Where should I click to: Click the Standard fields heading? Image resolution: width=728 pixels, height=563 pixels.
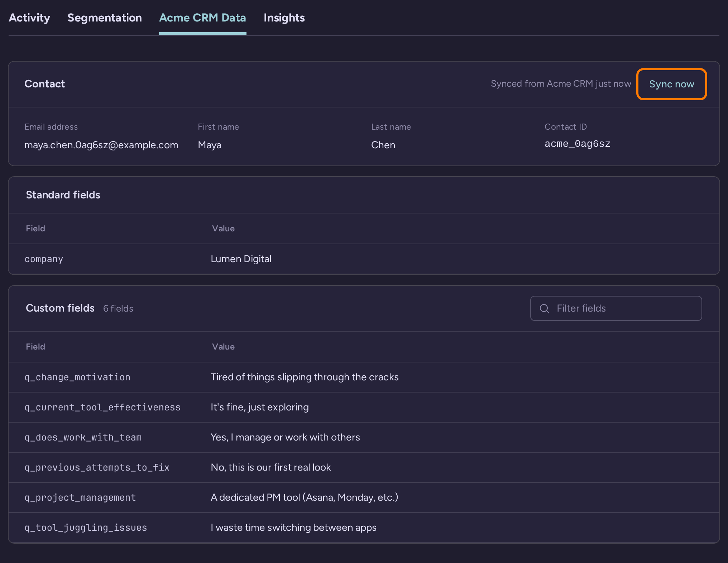click(63, 195)
